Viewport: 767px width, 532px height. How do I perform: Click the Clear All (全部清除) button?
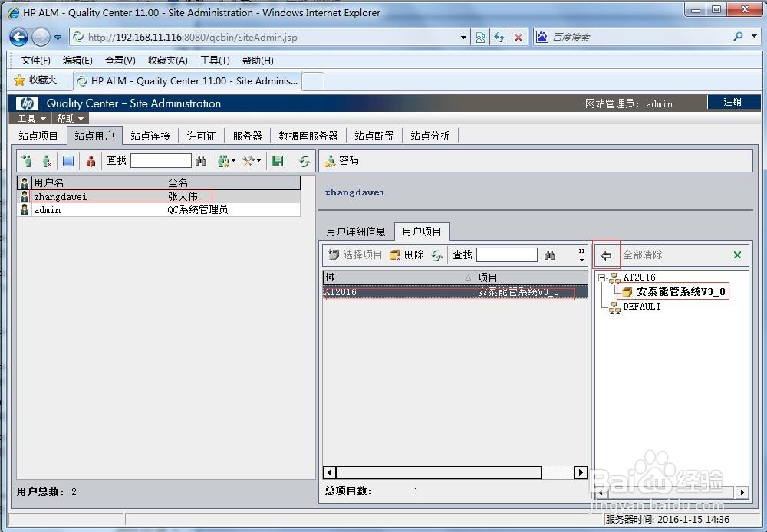642,255
